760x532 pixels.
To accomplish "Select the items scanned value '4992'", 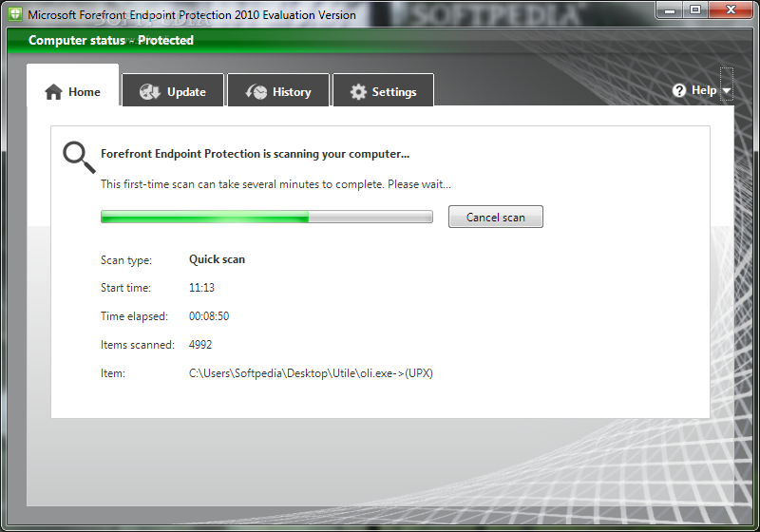I will click(x=200, y=345).
